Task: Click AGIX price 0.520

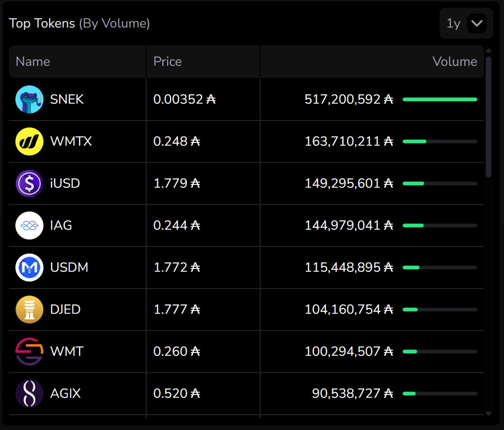Action: coord(177,394)
